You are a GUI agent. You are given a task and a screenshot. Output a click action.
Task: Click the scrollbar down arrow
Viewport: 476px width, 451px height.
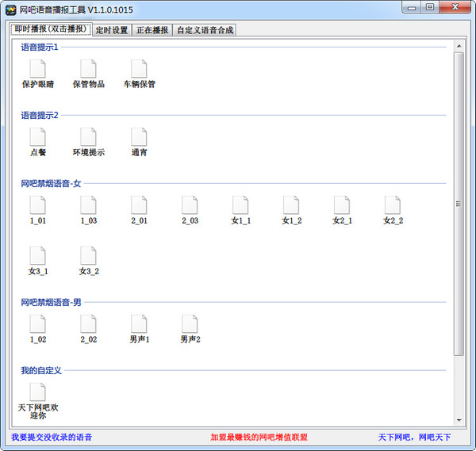pyautogui.click(x=459, y=420)
